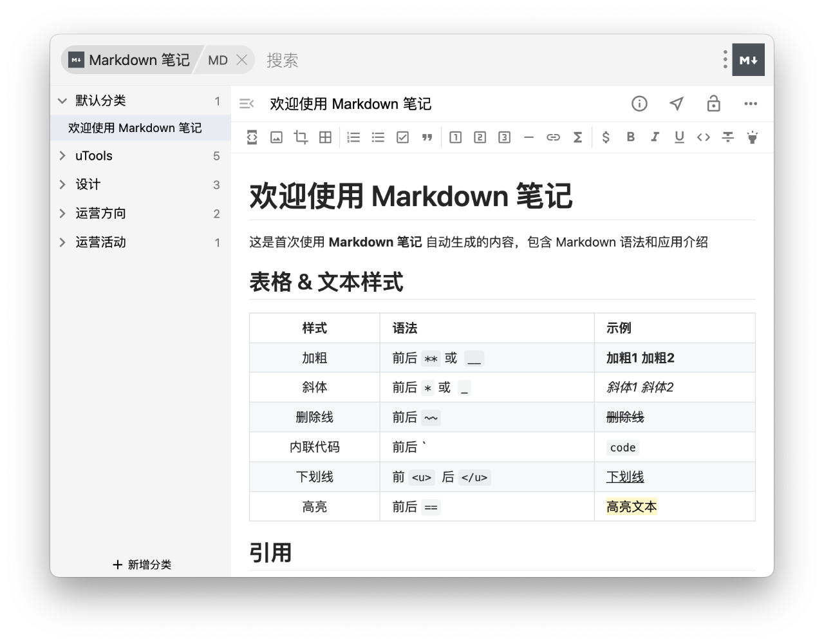Viewport: 824px width, 644px height.
Task: Close the MD tag with the X
Action: coord(242,60)
